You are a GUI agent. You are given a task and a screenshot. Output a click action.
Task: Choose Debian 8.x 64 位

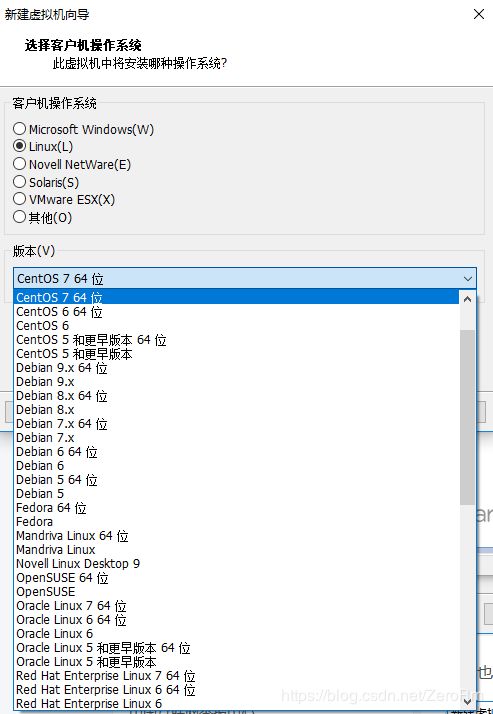(x=236, y=396)
